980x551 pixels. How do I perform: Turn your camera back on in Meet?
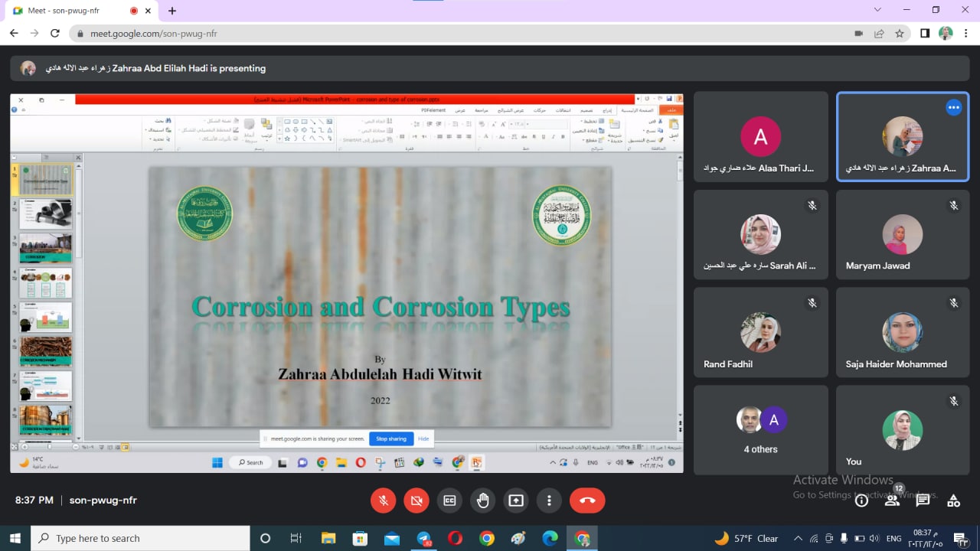[x=416, y=500]
